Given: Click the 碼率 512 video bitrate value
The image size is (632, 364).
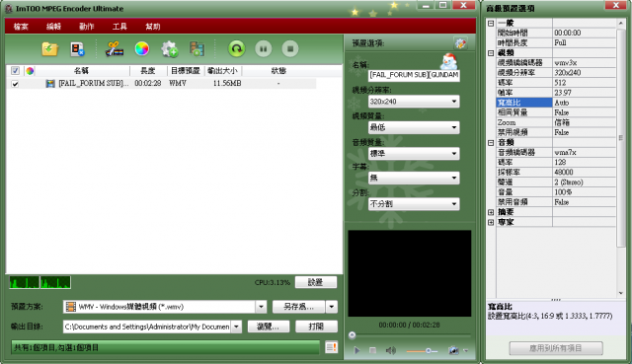Looking at the screenshot, I should [x=584, y=83].
